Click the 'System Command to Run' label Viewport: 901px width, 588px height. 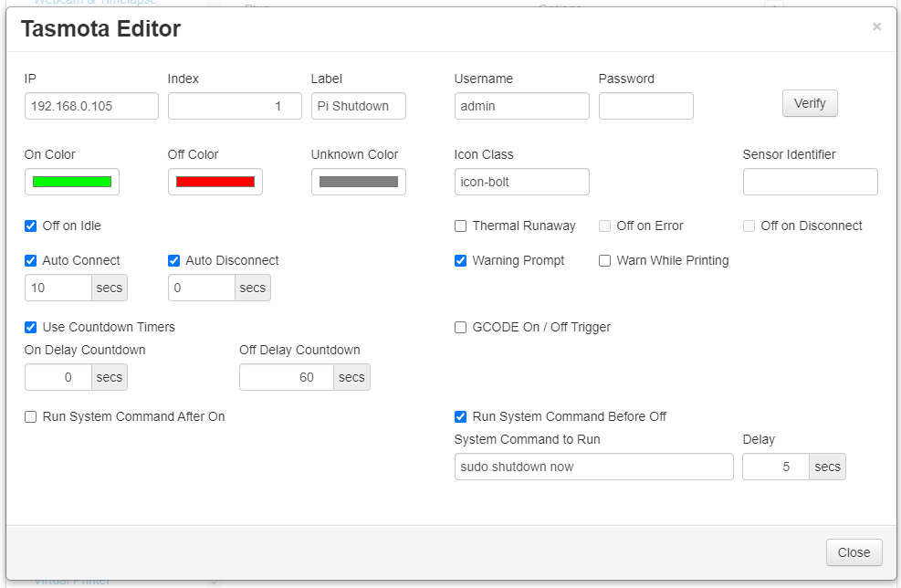[527, 440]
